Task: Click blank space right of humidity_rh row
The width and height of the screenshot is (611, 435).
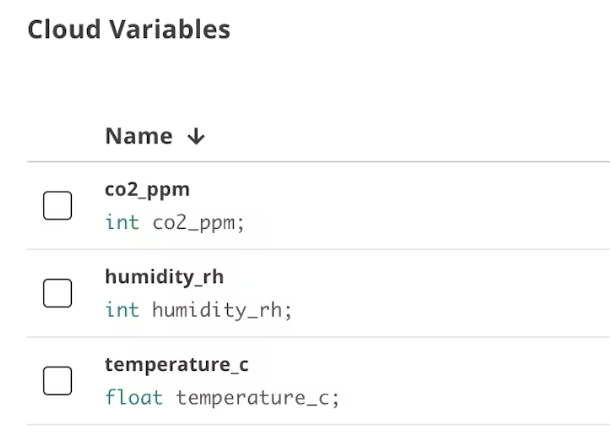Action: click(450, 293)
